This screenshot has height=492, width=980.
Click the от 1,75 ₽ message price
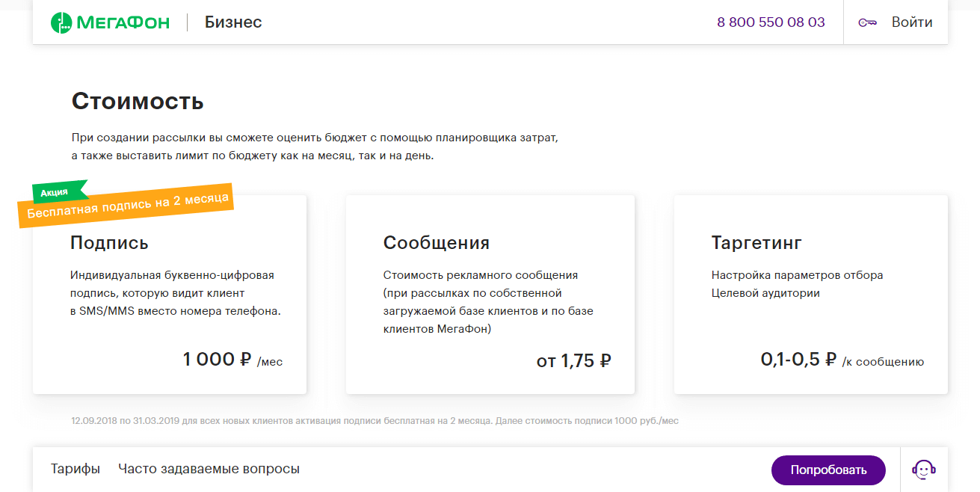pos(573,362)
